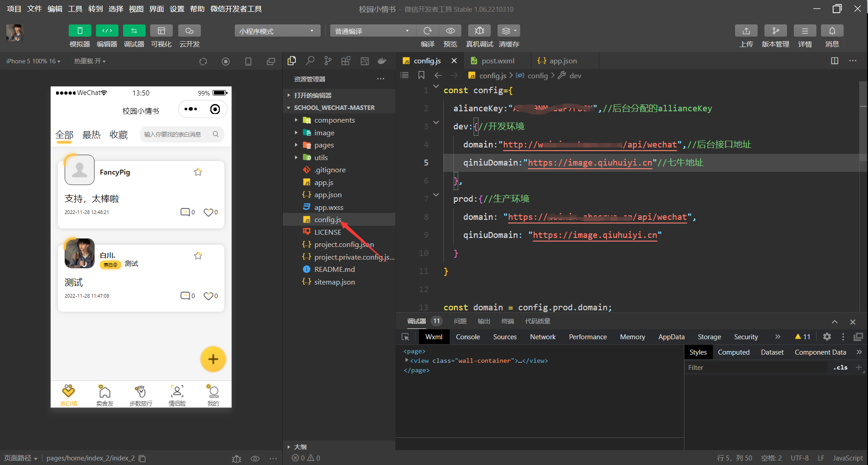Click the yellow add post button
This screenshot has height=465, width=868.
coord(213,359)
